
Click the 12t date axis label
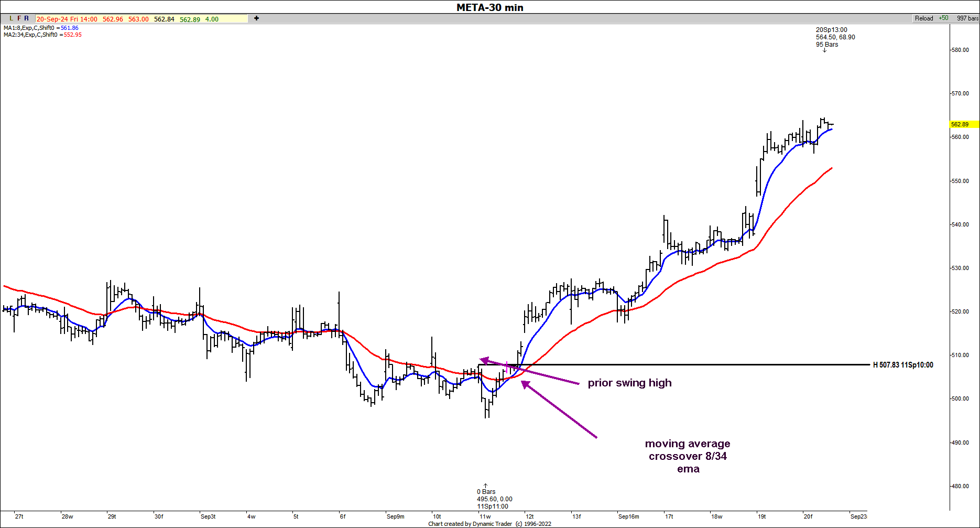(530, 516)
